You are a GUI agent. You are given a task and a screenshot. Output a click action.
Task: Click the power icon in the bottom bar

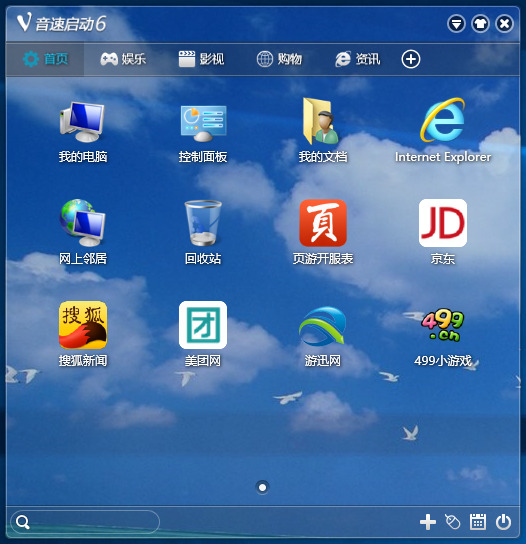pos(503,522)
